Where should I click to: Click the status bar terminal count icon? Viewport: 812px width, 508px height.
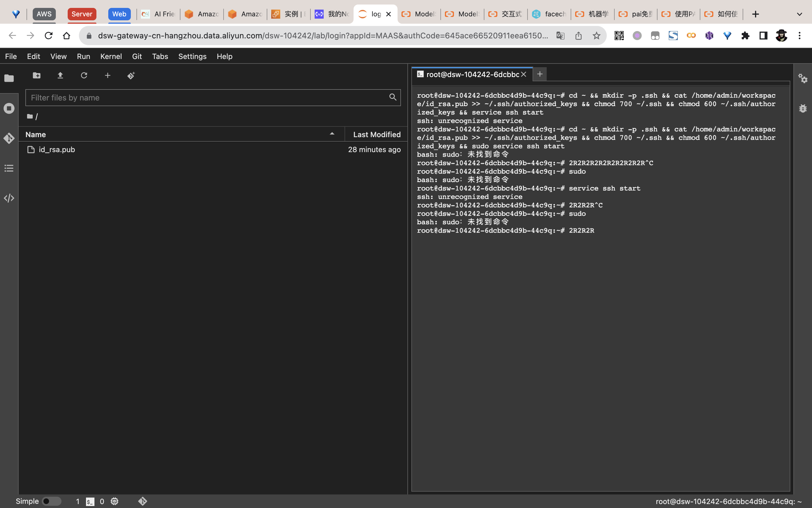pos(90,501)
